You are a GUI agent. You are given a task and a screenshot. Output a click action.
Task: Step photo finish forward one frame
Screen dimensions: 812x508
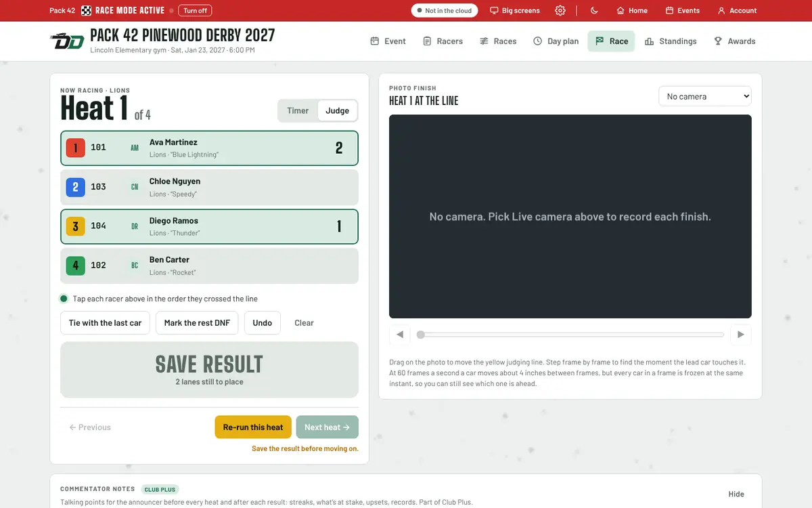[x=741, y=335]
